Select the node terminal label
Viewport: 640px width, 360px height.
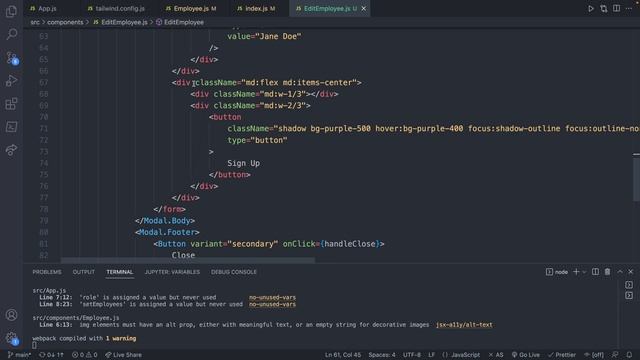pos(557,272)
